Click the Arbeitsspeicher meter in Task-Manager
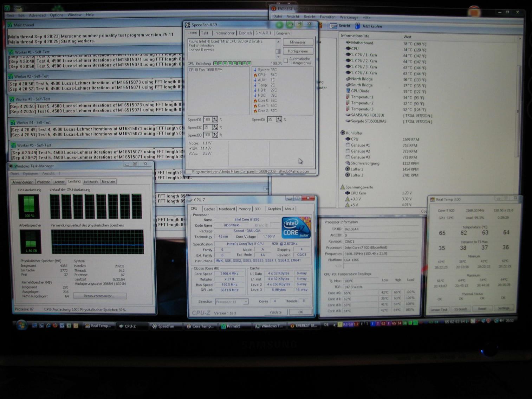 pyautogui.click(x=31, y=242)
